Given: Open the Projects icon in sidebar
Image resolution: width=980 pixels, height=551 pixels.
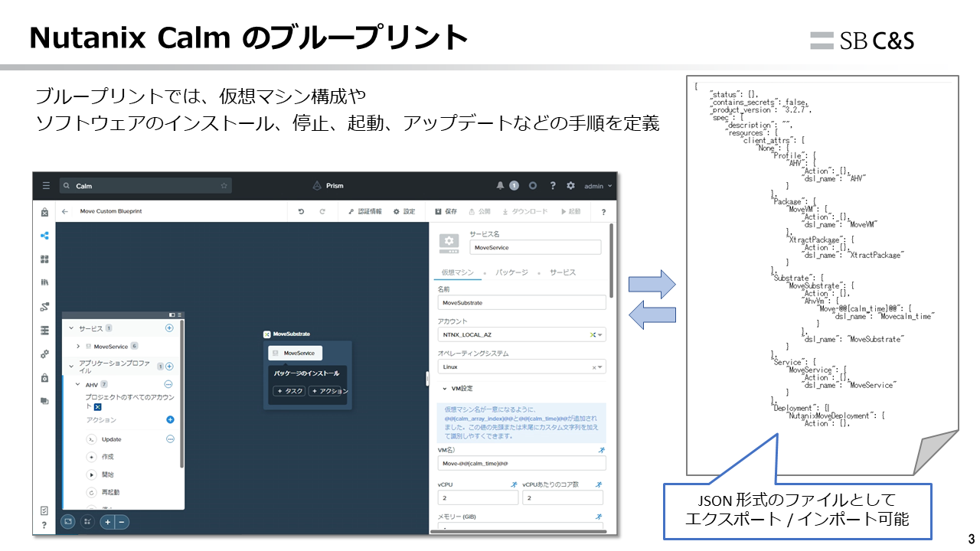Looking at the screenshot, I should click(44, 401).
